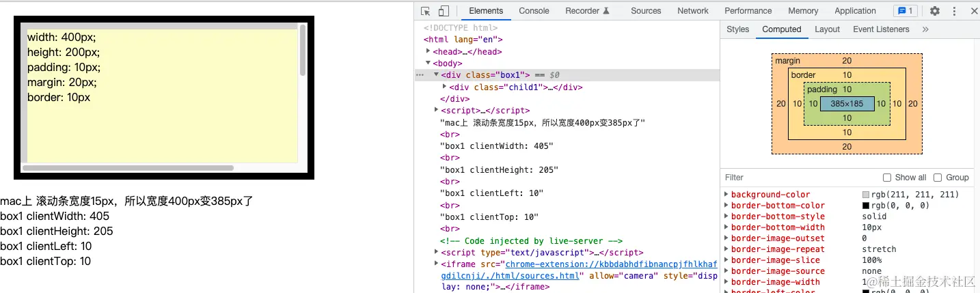Open the Performance tab
The height and width of the screenshot is (293, 980).
pos(748,11)
